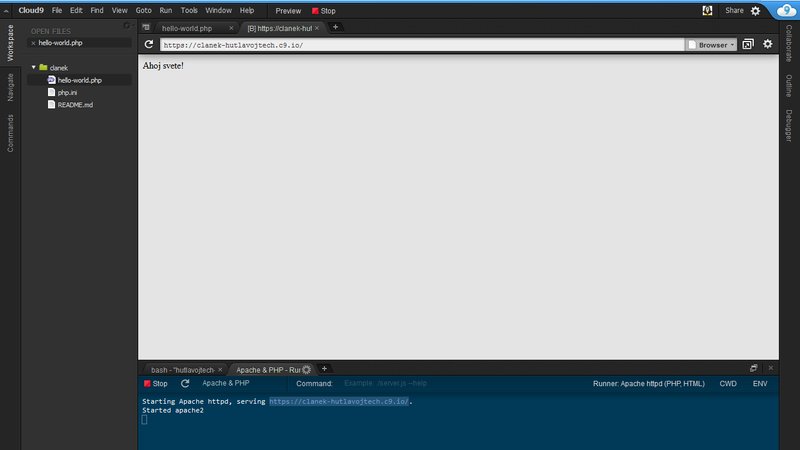Open the clanek-hutlavojtech.c9.io link in console
This screenshot has height=450, width=800.
click(339, 402)
